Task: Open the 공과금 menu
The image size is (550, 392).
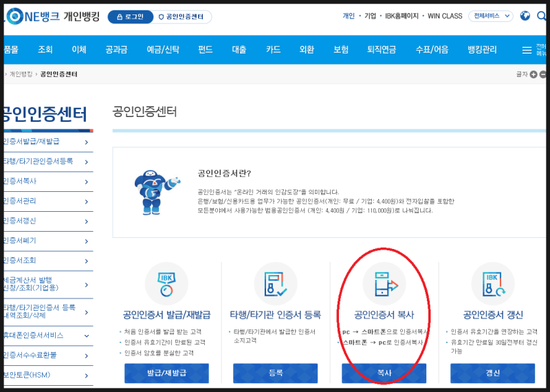Action: [116, 50]
